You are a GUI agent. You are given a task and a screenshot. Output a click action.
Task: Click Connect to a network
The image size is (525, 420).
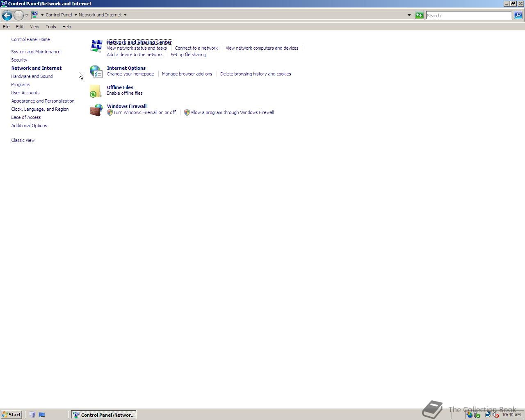click(196, 48)
